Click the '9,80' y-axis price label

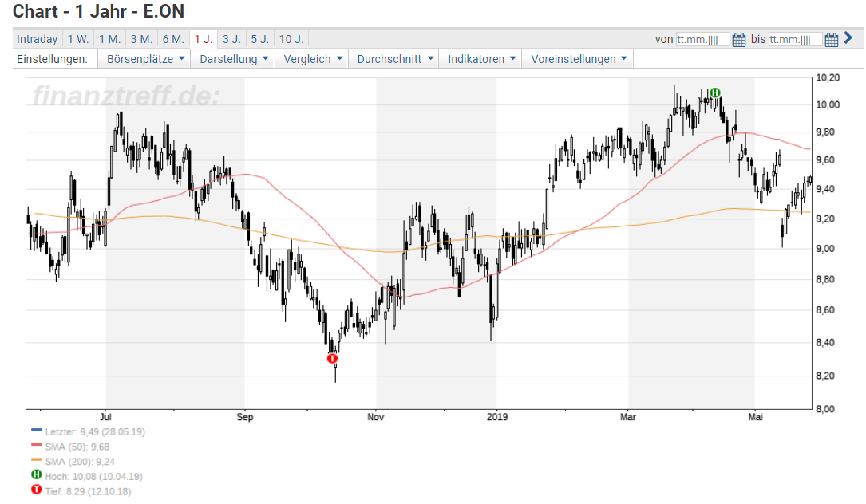click(825, 132)
